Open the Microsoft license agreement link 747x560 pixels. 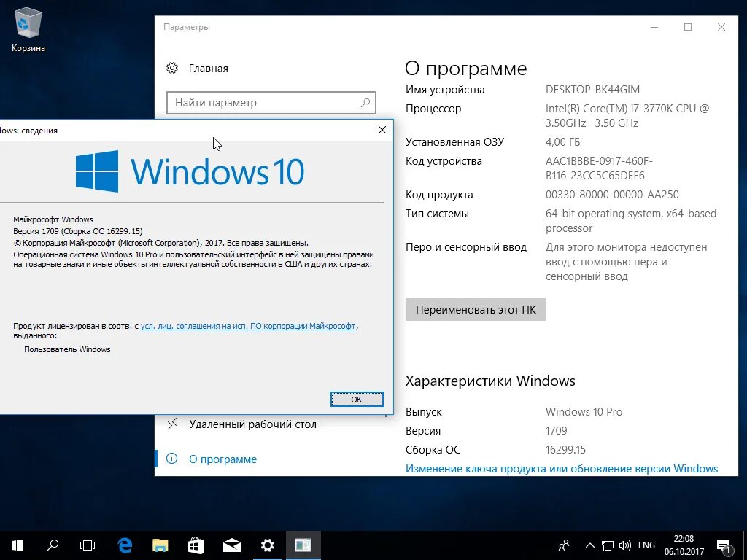(248, 326)
